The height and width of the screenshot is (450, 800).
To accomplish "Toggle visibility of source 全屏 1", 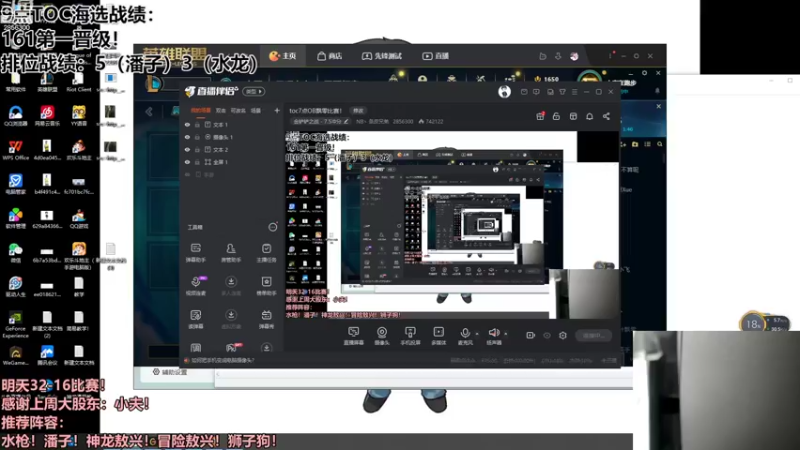I will pyautogui.click(x=187, y=162).
